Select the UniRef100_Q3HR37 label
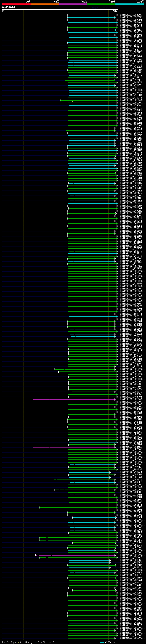Image resolution: width=146 pixels, height=644 pixels. click(131, 93)
